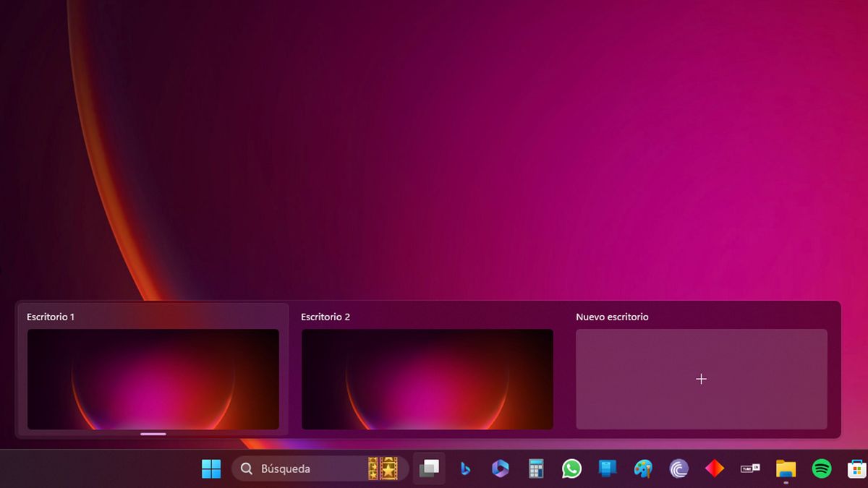Open the red diamond converter app
Image resolution: width=868 pixels, height=488 pixels.
[x=714, y=469]
